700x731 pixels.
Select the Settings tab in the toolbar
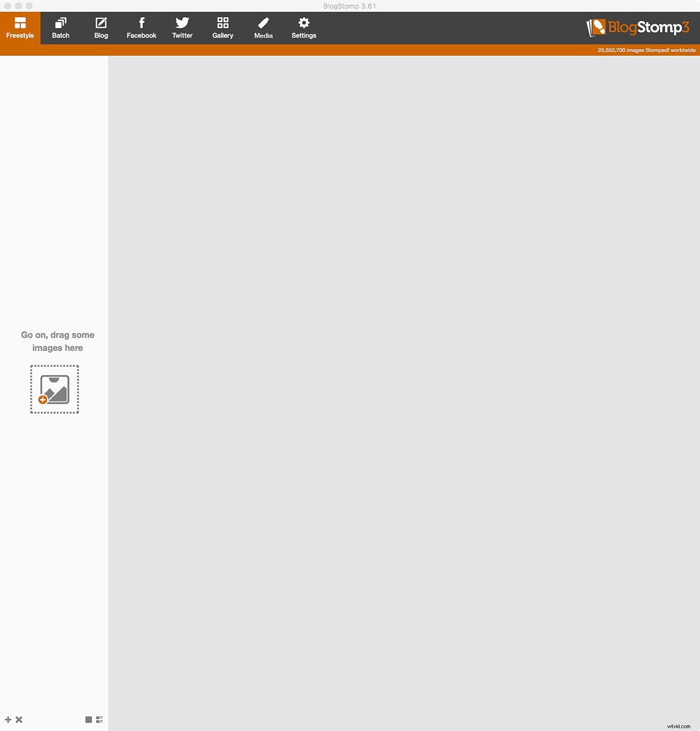pos(303,28)
